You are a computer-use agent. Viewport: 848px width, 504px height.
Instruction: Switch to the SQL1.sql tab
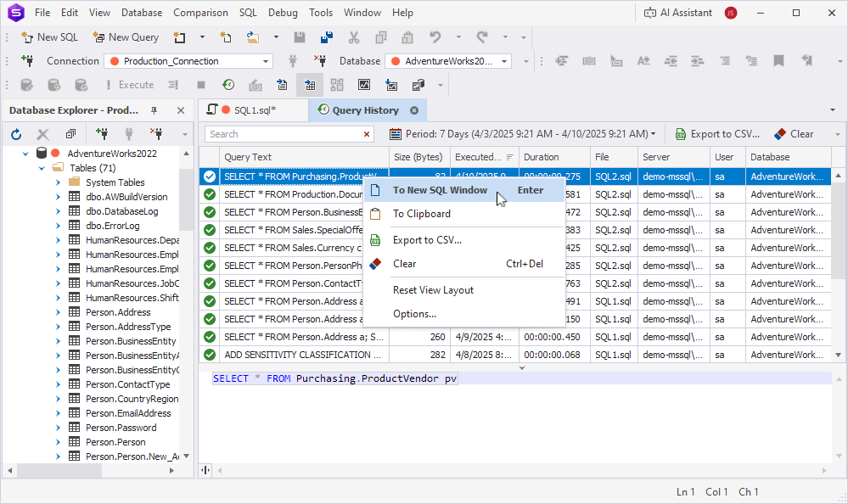[x=255, y=109]
